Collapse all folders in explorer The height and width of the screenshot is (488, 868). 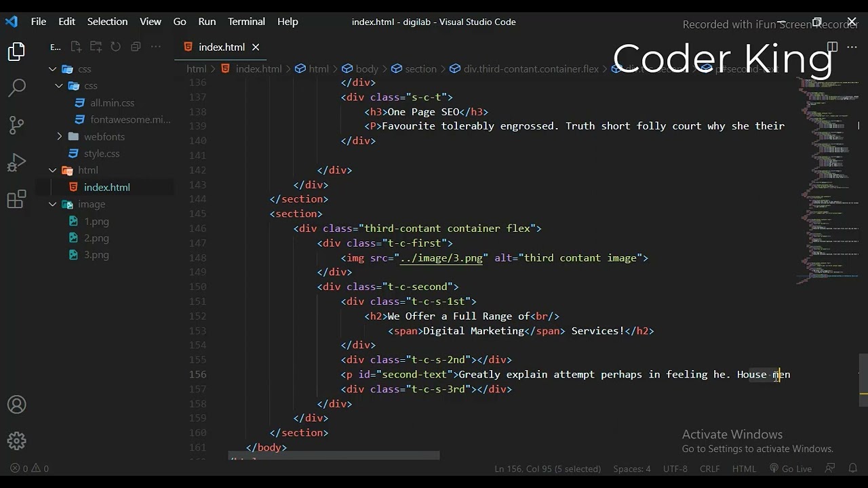point(136,47)
